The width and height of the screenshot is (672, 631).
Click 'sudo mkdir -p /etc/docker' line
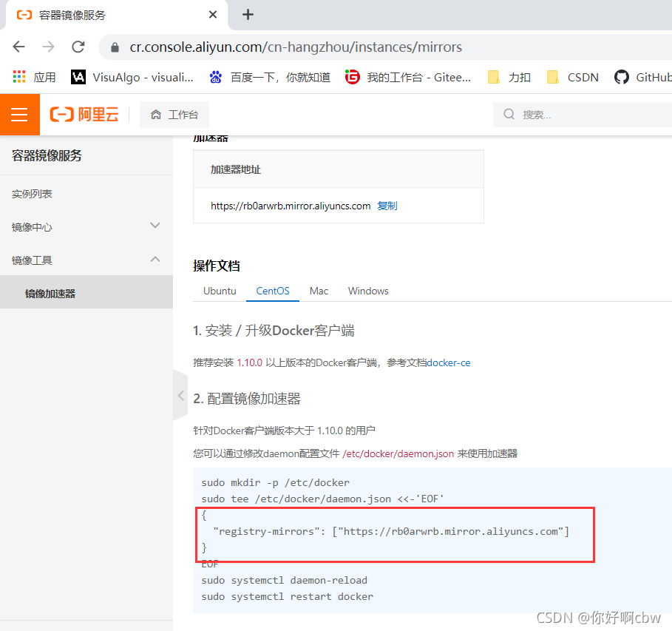tap(275, 482)
